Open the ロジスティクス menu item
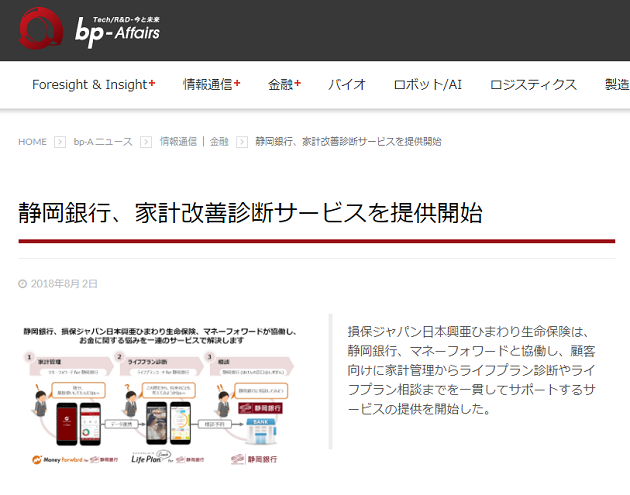The width and height of the screenshot is (630, 495). coord(533,85)
